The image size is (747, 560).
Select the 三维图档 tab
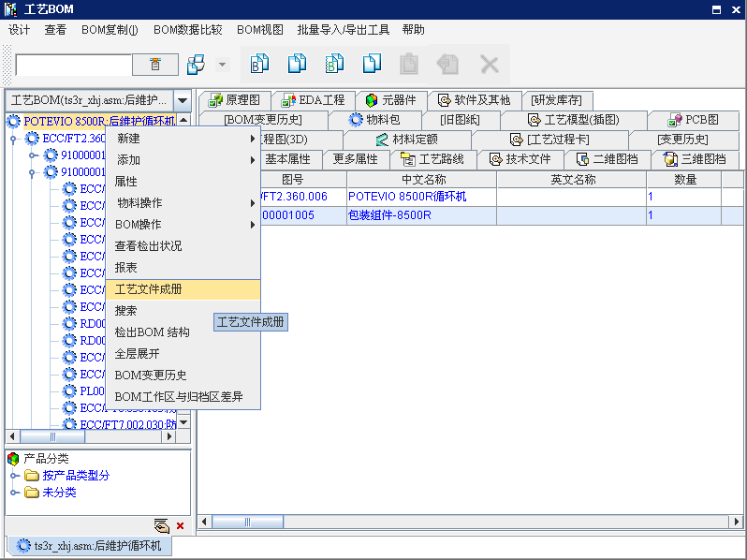click(694, 158)
